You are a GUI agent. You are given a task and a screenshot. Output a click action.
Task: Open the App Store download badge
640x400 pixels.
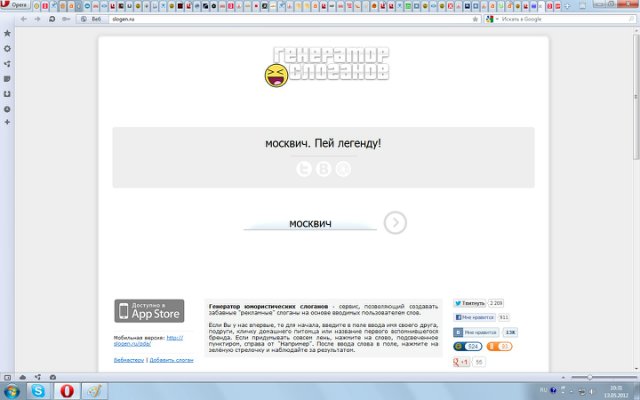pyautogui.click(x=148, y=311)
